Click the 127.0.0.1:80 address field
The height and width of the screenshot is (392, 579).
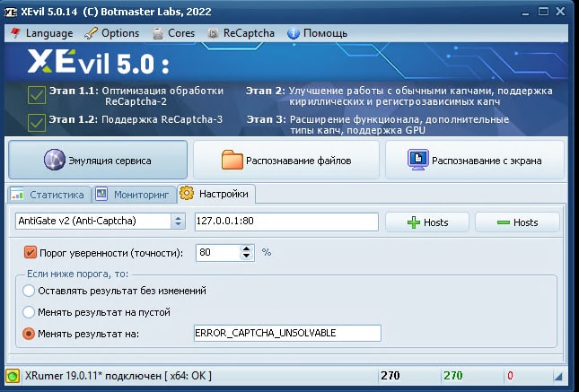[x=286, y=222]
